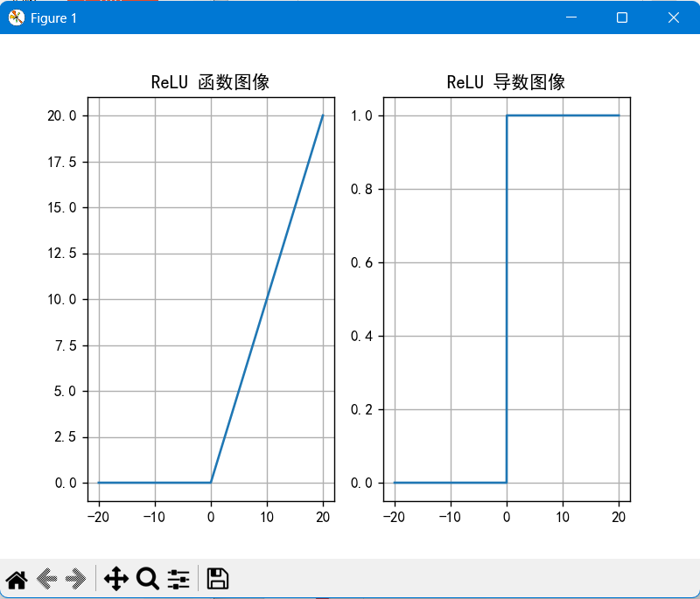Close the Figure 1 window
The width and height of the screenshot is (700, 599).
[x=674, y=17]
